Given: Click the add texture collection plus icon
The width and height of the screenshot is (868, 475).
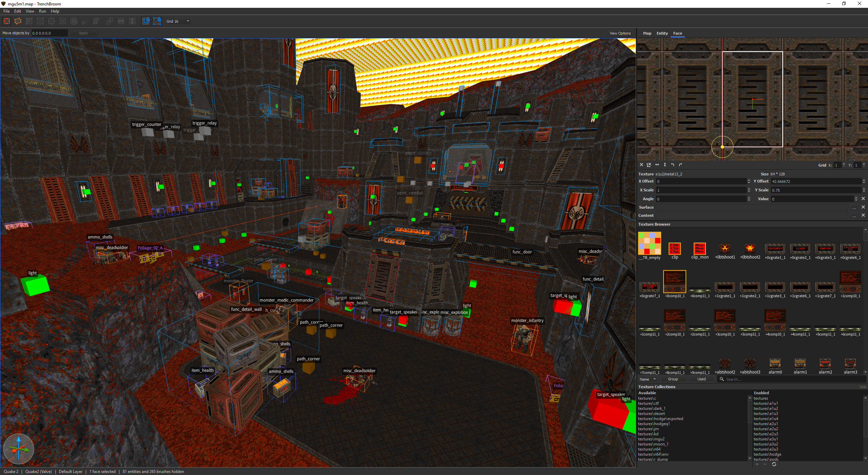Looking at the screenshot, I should point(757,464).
